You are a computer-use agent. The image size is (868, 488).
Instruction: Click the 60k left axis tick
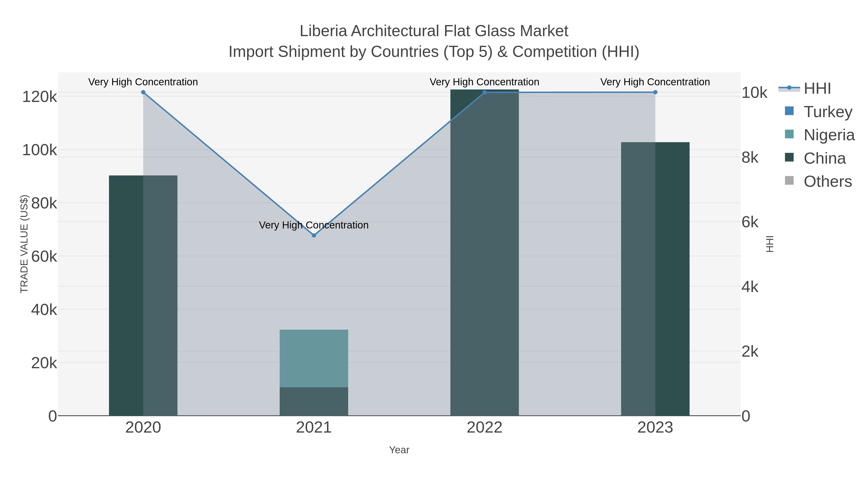pos(44,257)
